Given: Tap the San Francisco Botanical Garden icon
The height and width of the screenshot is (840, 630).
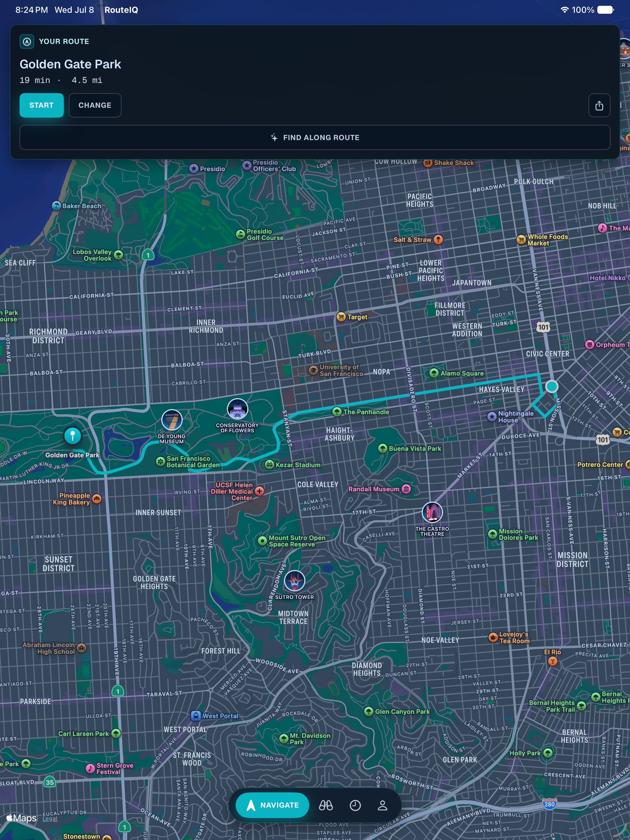Looking at the screenshot, I should click(160, 462).
